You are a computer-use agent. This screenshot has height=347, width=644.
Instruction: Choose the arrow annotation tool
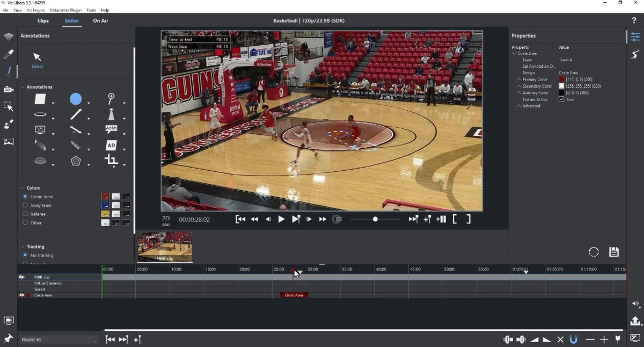coord(76,114)
